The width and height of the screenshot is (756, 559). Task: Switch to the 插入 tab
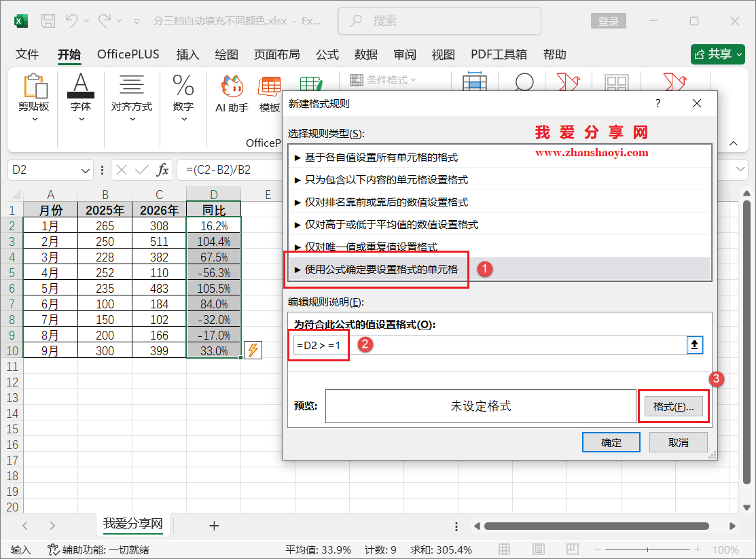(187, 54)
